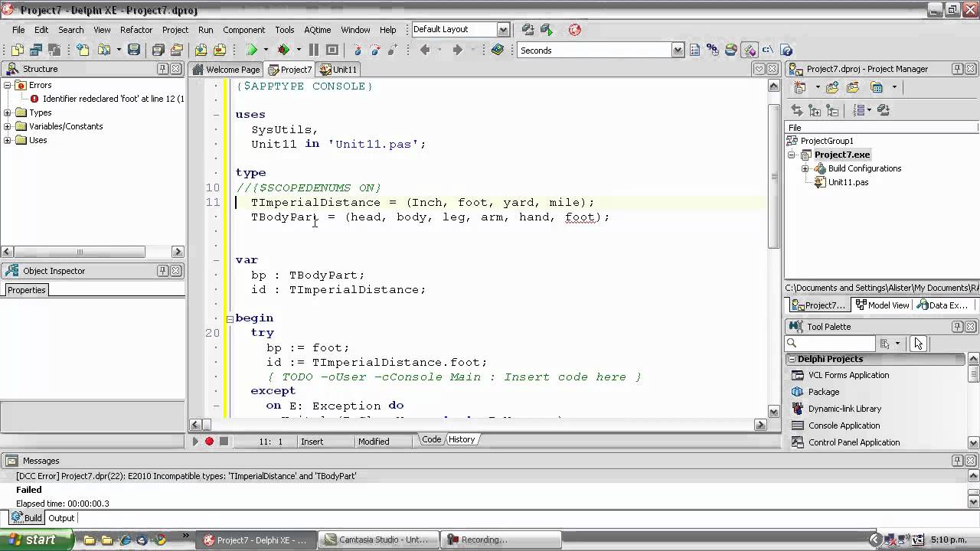
Task: Expand the Uses node in Structure
Action: (x=8, y=140)
